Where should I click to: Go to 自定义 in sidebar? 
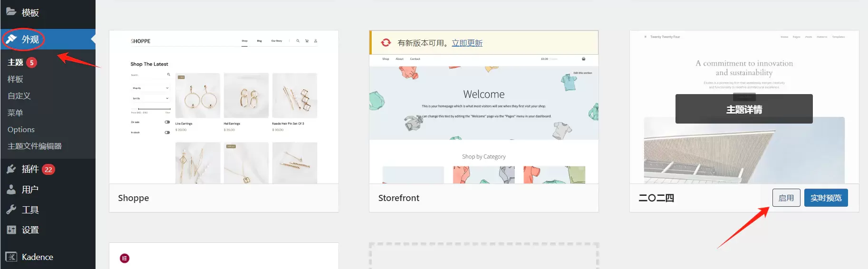pos(19,96)
